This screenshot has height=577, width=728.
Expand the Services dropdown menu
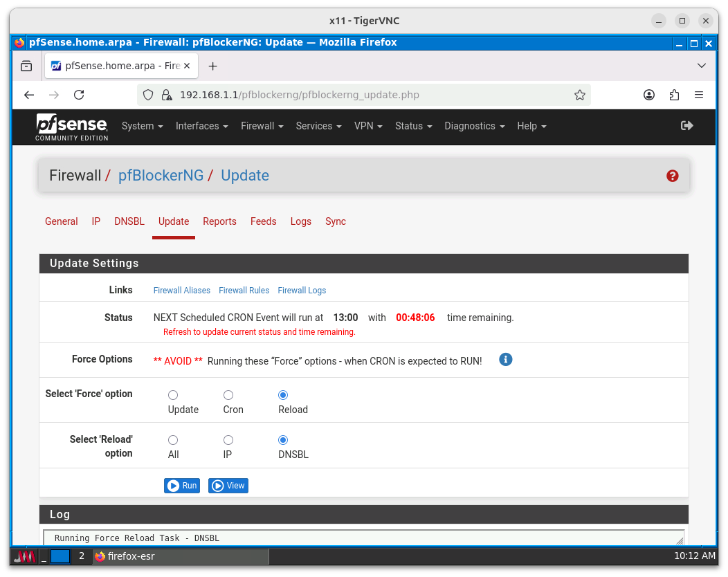(318, 127)
